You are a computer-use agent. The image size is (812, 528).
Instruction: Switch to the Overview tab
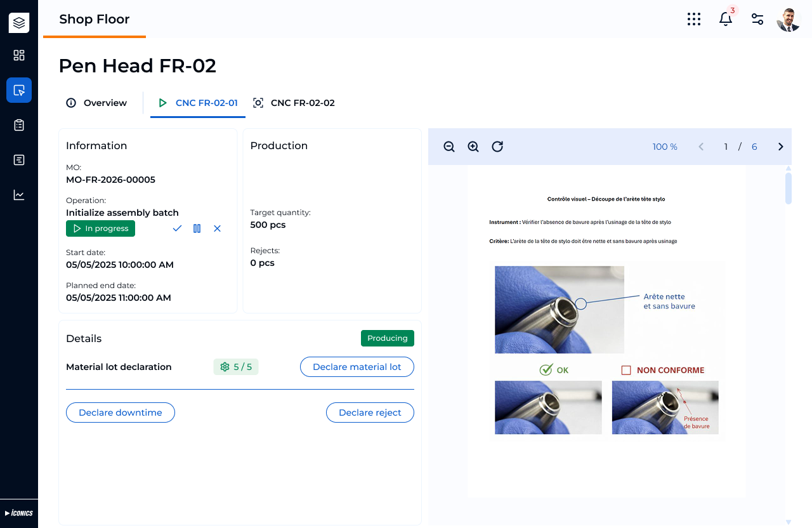click(96, 103)
